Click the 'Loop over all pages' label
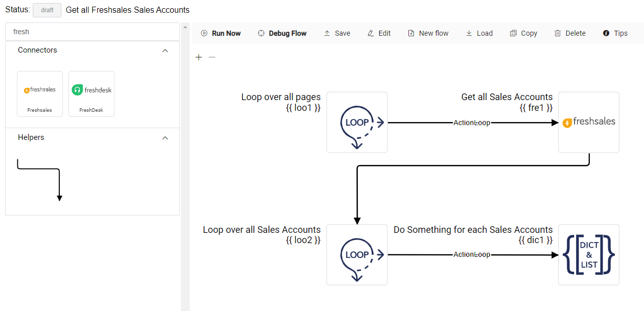Image resolution: width=644 pixels, height=311 pixels. 281,97
